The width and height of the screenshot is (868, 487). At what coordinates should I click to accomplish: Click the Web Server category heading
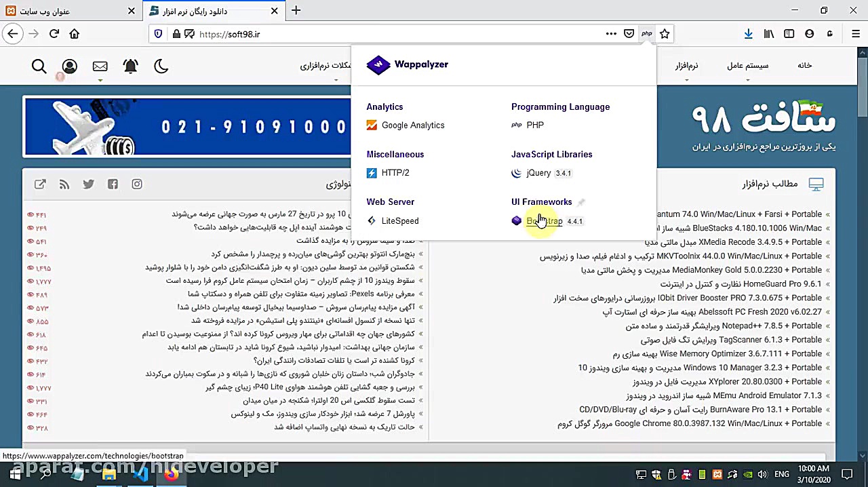391,202
